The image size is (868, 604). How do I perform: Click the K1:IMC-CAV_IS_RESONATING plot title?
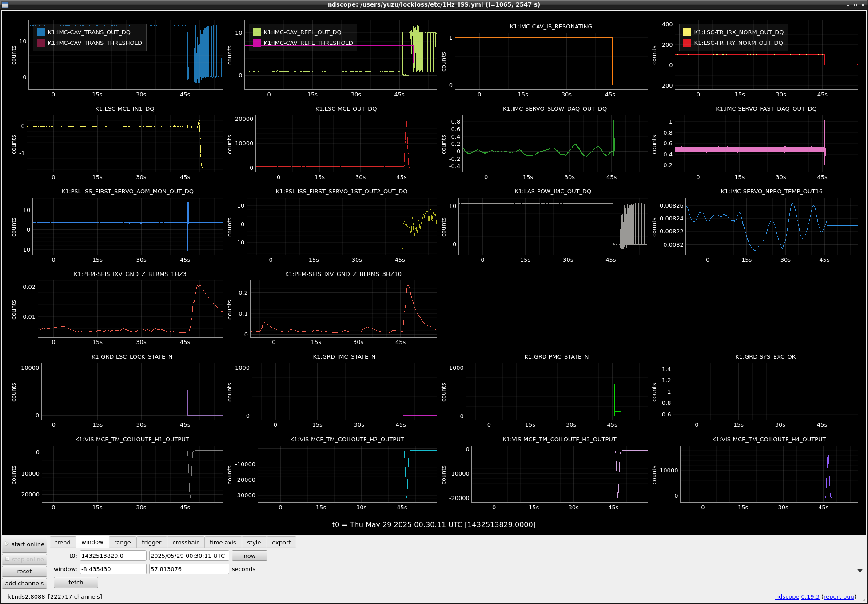coord(551,26)
